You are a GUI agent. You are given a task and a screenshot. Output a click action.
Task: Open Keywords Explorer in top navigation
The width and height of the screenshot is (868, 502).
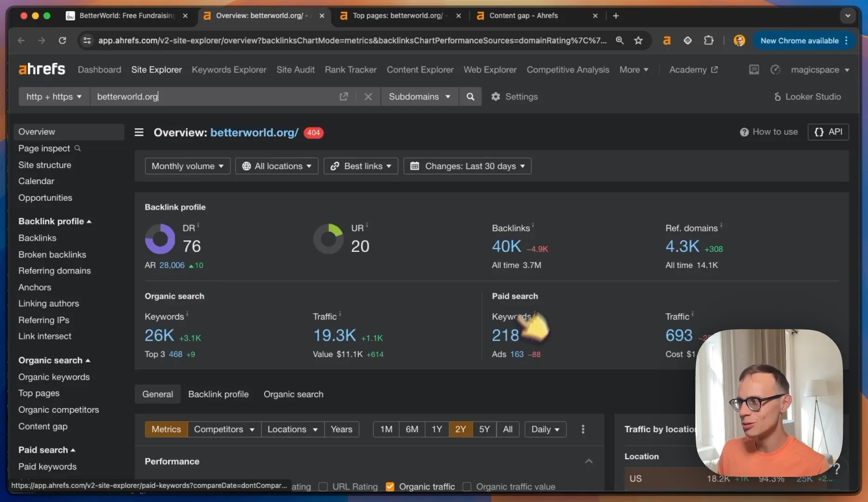(229, 70)
